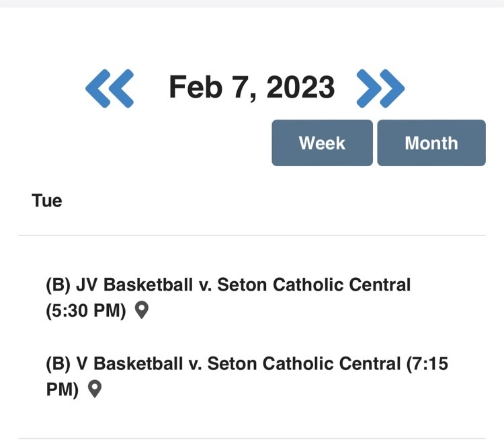This screenshot has height=444, width=504.
Task: Click the '(B)' prefix of JV Basketball
Action: [x=58, y=285]
